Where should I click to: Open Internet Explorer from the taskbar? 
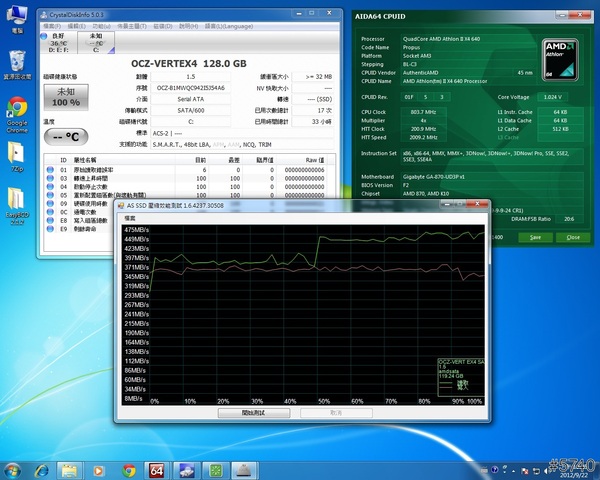point(41,470)
